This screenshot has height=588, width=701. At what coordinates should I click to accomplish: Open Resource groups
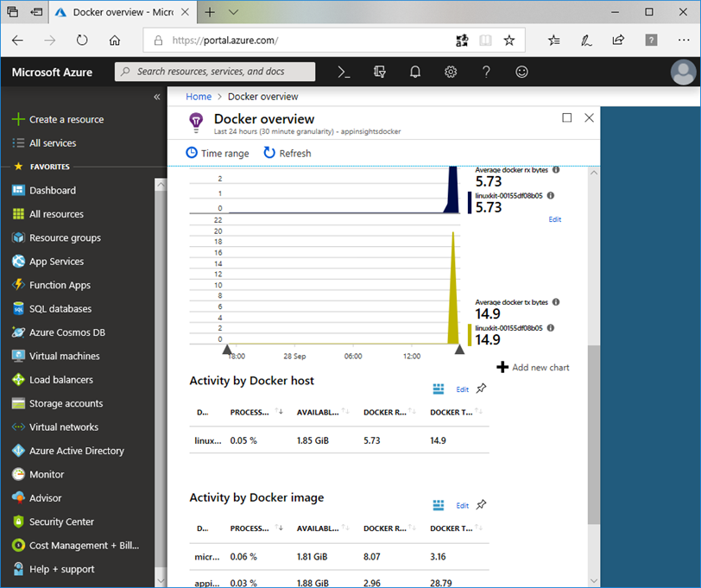pyautogui.click(x=56, y=238)
